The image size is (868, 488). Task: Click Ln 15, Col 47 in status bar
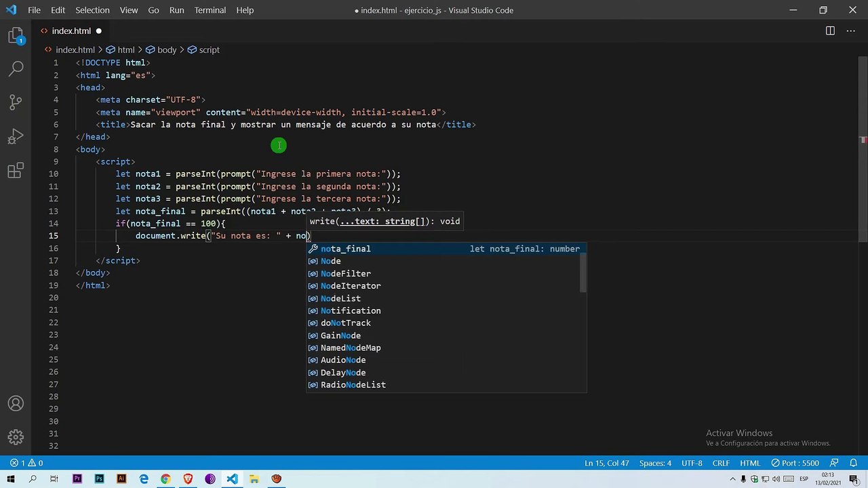607,463
